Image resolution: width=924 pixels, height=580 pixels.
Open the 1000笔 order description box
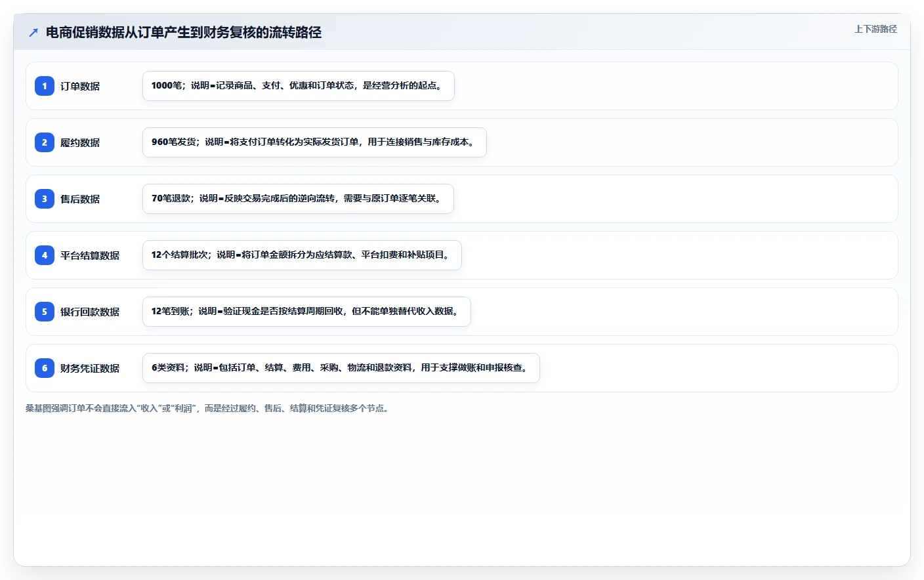[x=299, y=86]
